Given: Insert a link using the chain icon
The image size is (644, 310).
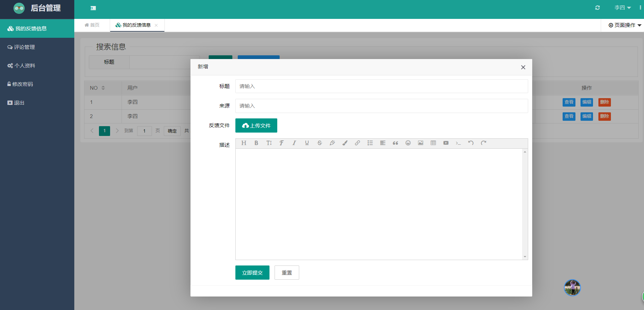Looking at the screenshot, I should [357, 143].
